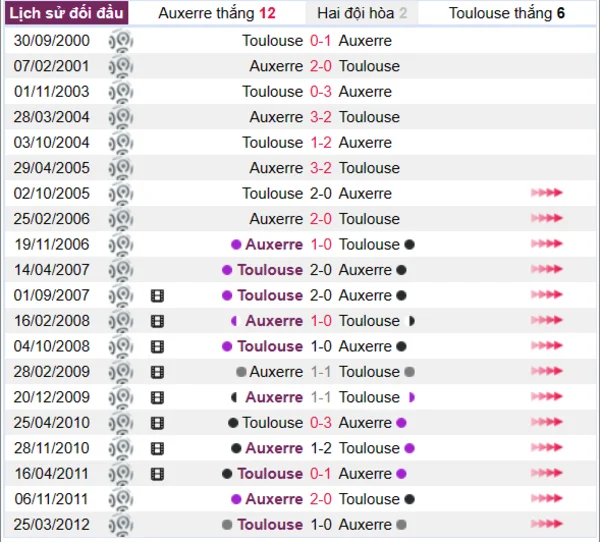Click pink arrows for 06/11/2011 match

point(546,498)
